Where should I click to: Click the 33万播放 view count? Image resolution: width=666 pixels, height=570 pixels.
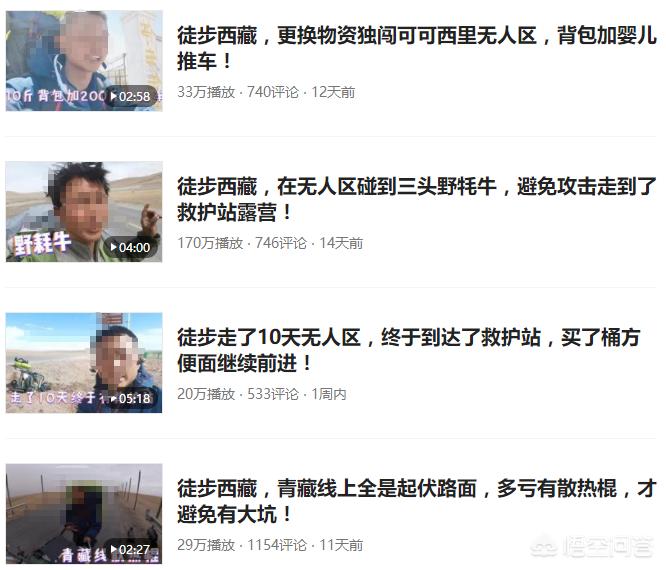[x=206, y=92]
